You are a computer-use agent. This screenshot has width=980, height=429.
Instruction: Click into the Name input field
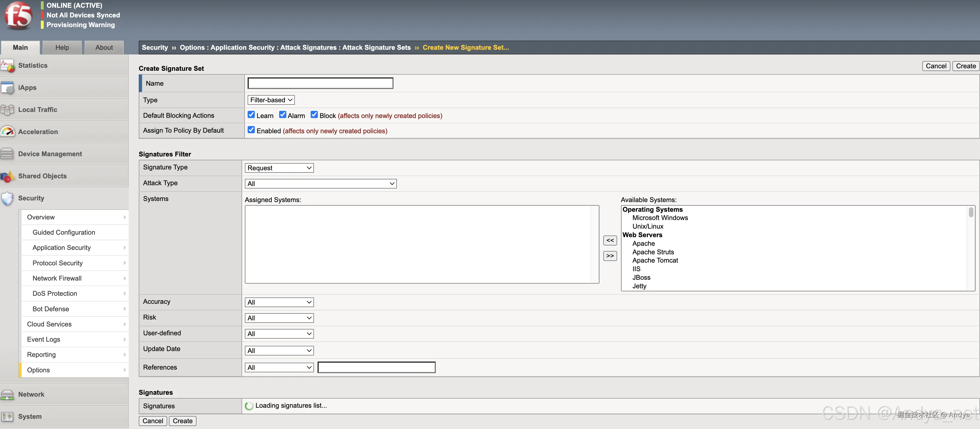coord(320,83)
